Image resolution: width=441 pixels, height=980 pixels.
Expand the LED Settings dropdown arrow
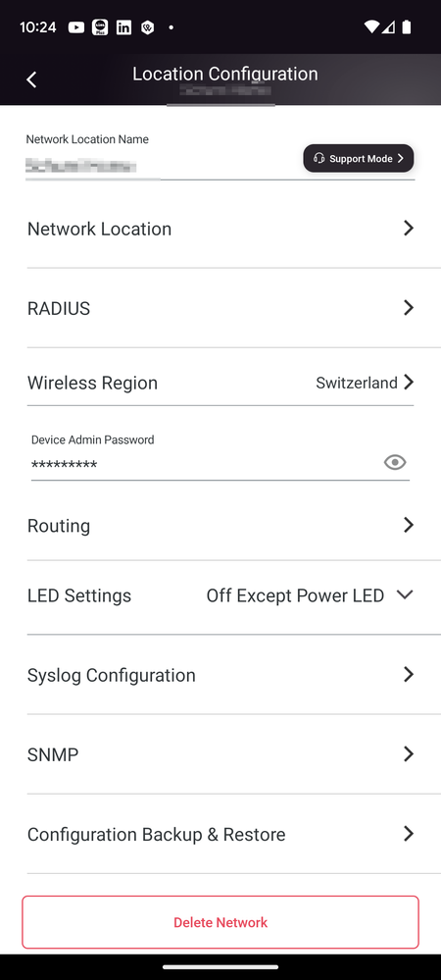tap(405, 595)
